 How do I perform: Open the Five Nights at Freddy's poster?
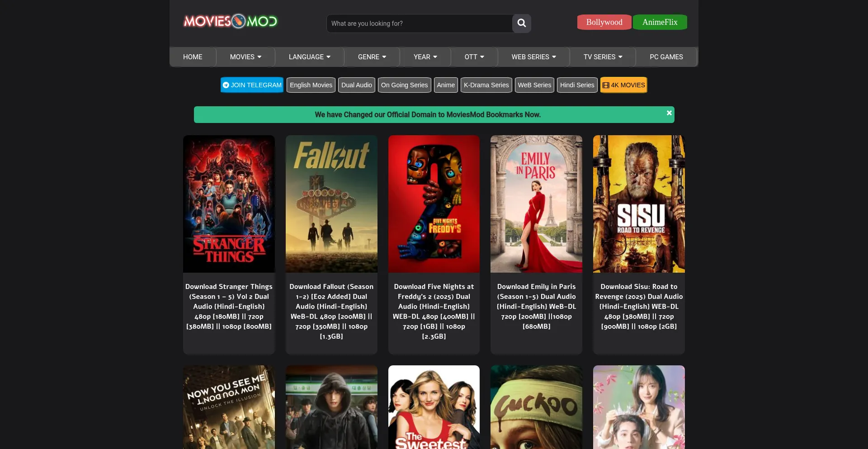coord(434,204)
